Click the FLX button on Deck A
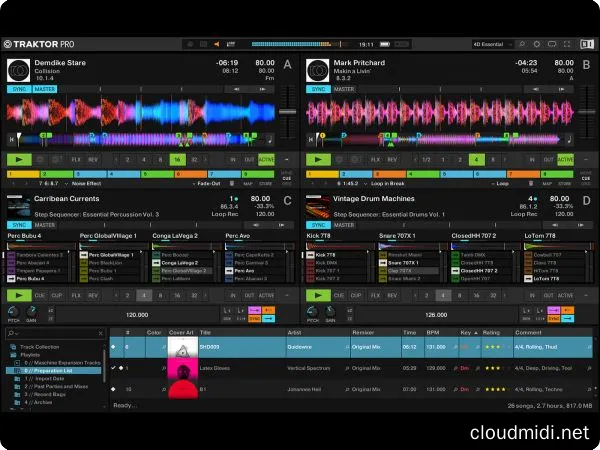Viewport: 600px width, 450px height. [77, 159]
